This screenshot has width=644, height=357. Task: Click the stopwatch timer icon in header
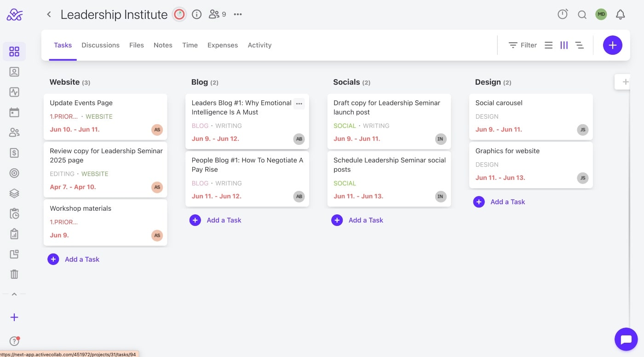(x=563, y=14)
